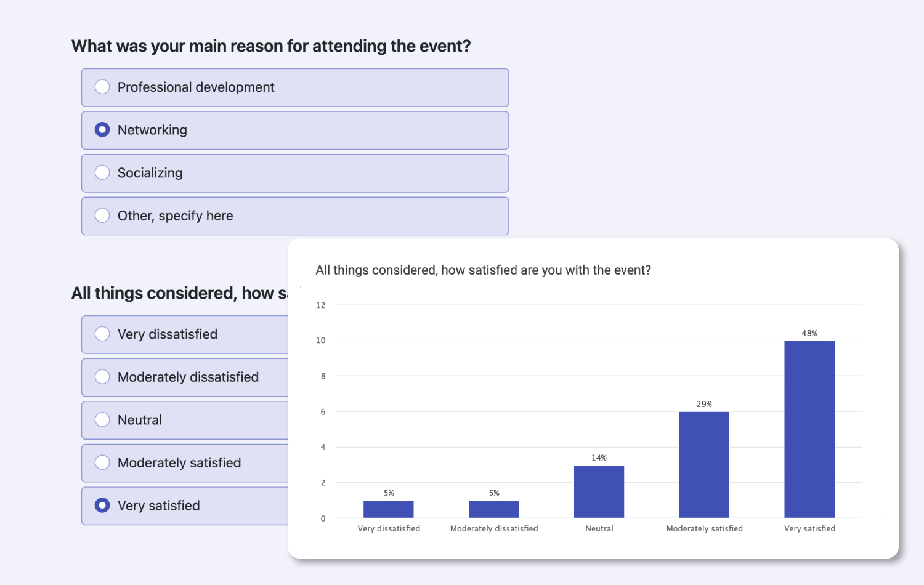Select the Professional development option
924x585 pixels.
point(102,87)
